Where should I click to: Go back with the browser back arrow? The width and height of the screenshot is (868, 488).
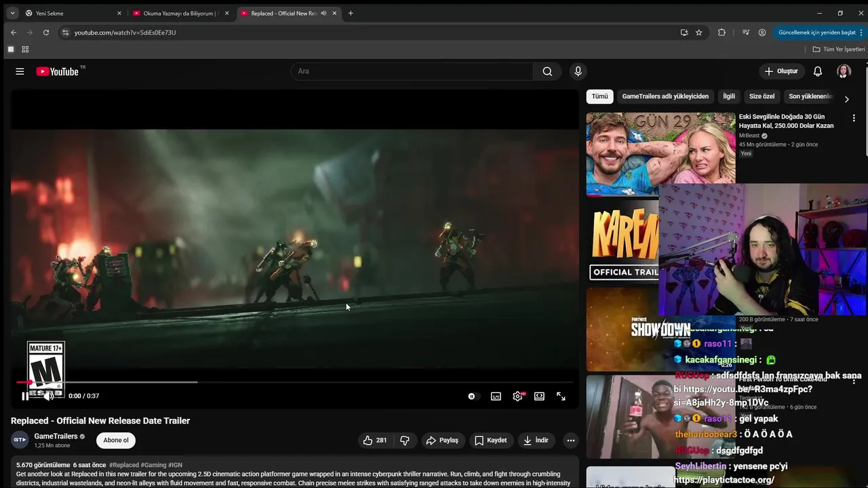(14, 33)
